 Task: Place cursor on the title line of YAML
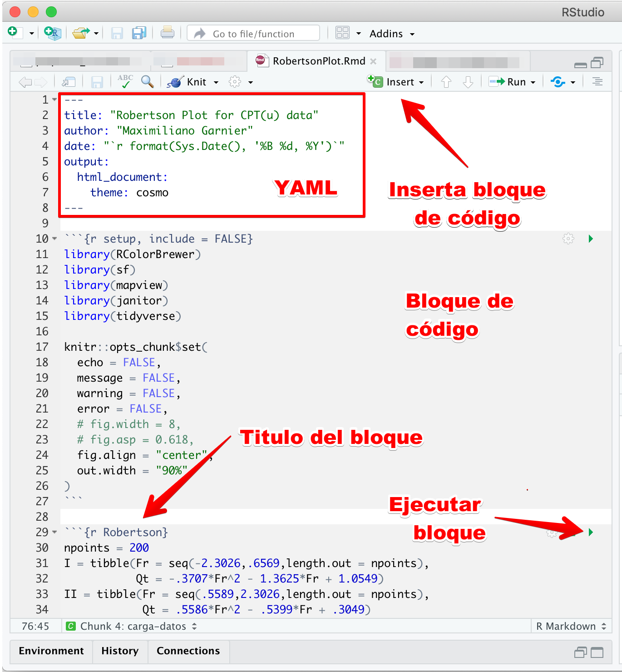tap(191, 115)
